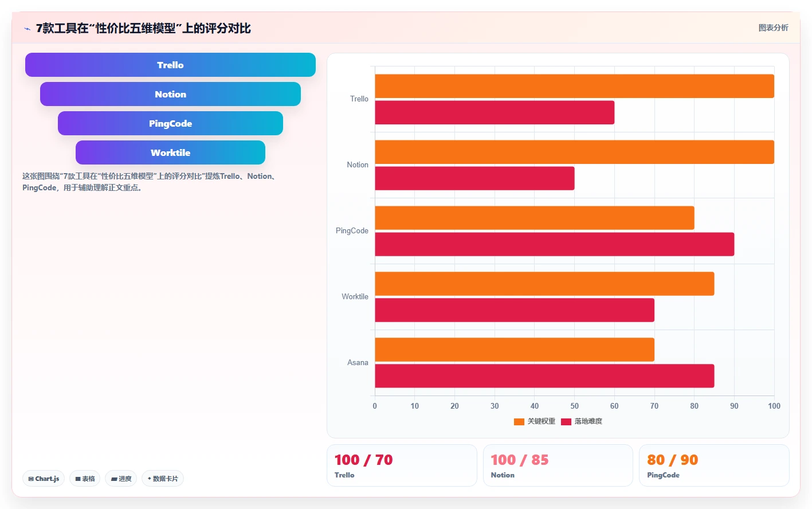Select the Notion funnel stage bar
The image size is (812, 509).
tap(170, 94)
